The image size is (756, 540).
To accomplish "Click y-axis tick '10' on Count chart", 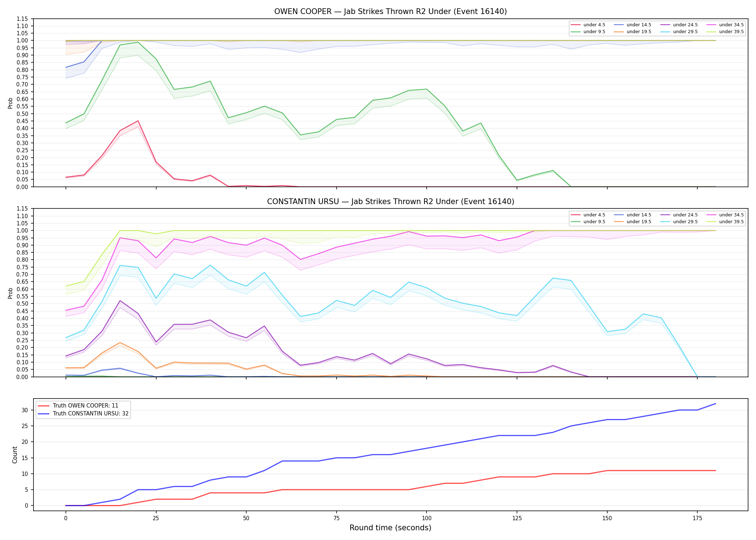I will 25,474.
